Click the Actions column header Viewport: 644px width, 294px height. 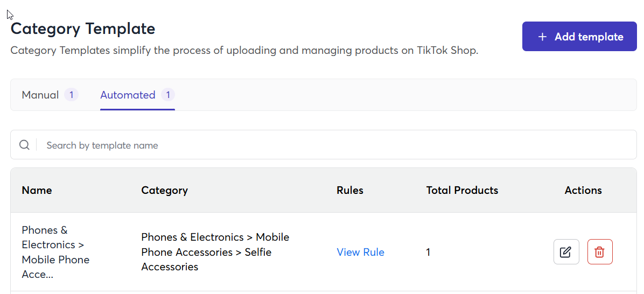coord(583,190)
